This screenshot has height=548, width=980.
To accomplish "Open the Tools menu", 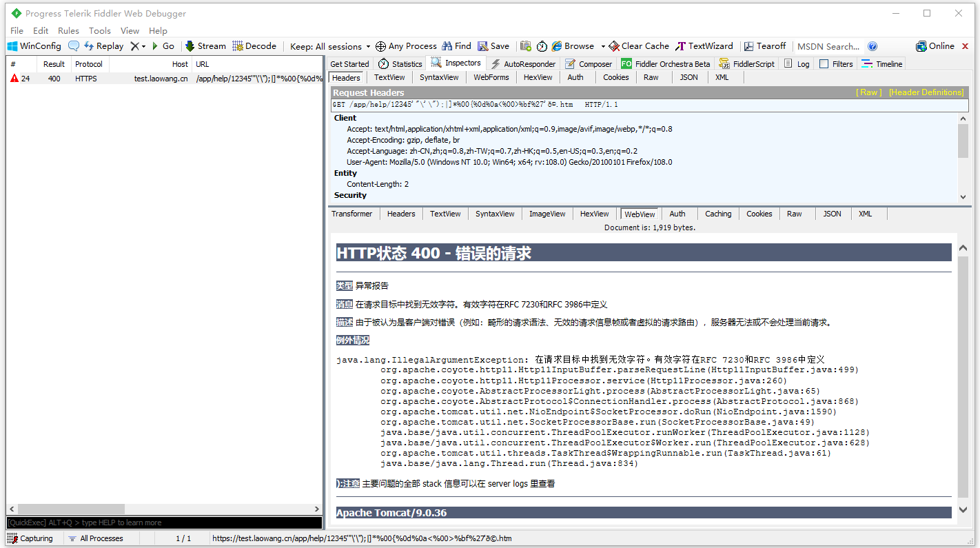I will coord(100,30).
